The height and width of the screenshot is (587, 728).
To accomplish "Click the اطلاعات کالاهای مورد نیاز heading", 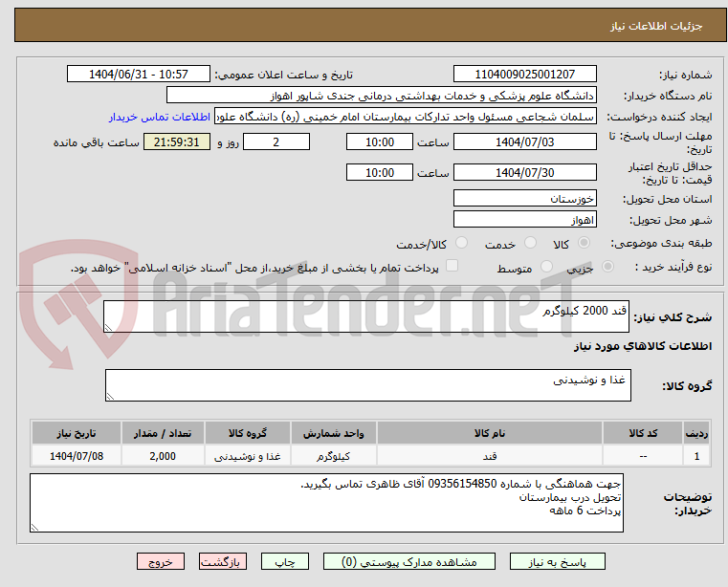I will click(643, 346).
